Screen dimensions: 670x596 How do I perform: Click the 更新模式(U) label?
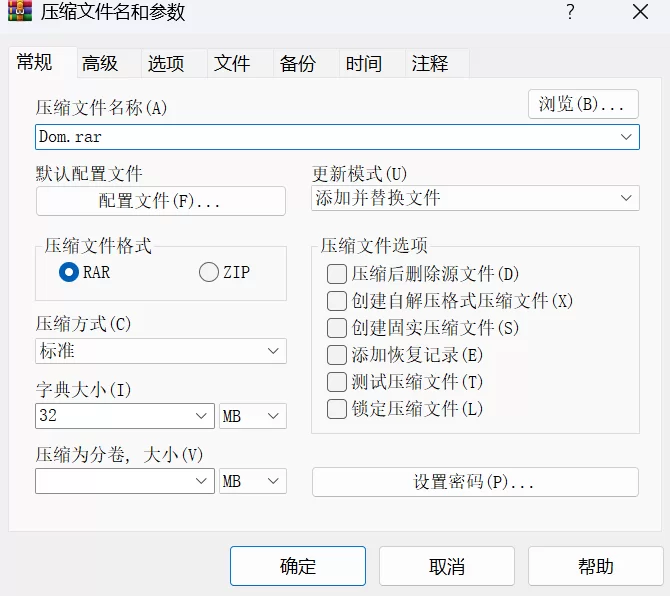[359, 174]
